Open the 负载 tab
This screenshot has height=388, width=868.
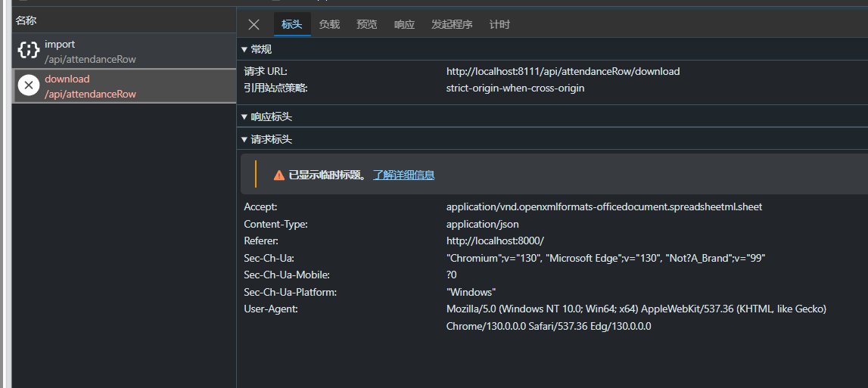click(329, 24)
